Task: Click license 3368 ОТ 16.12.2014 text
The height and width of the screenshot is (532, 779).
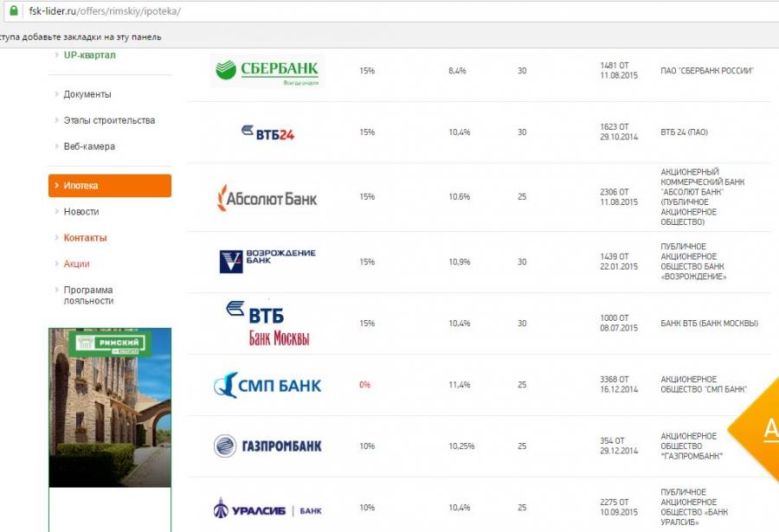Action: pos(619,384)
